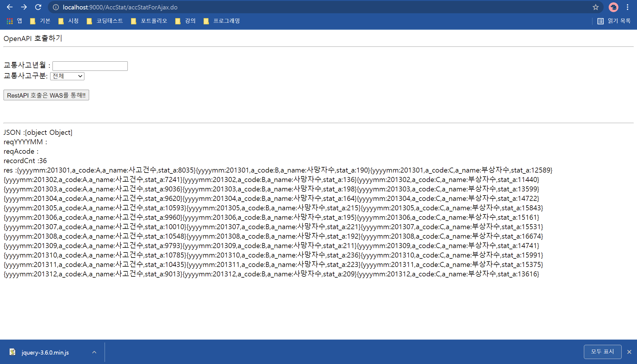Click the browser forward arrow

point(24,7)
